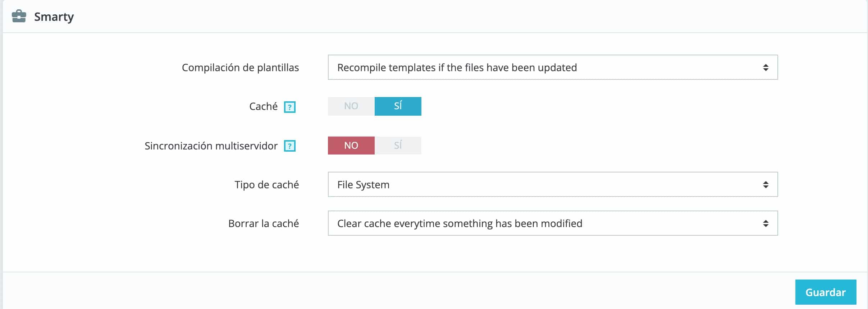The width and height of the screenshot is (868, 309).
Task: Click the "Borrar la caché" label
Action: point(264,223)
